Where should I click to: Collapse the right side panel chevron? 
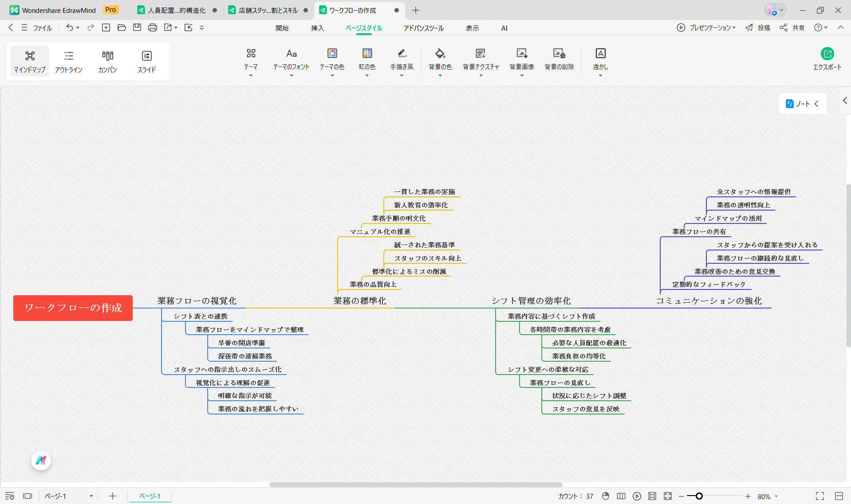click(x=845, y=101)
